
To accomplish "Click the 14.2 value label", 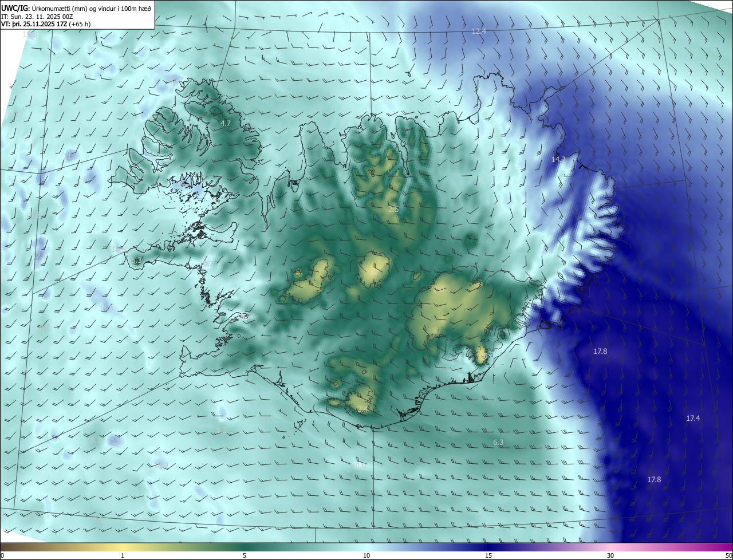I will point(558,159).
